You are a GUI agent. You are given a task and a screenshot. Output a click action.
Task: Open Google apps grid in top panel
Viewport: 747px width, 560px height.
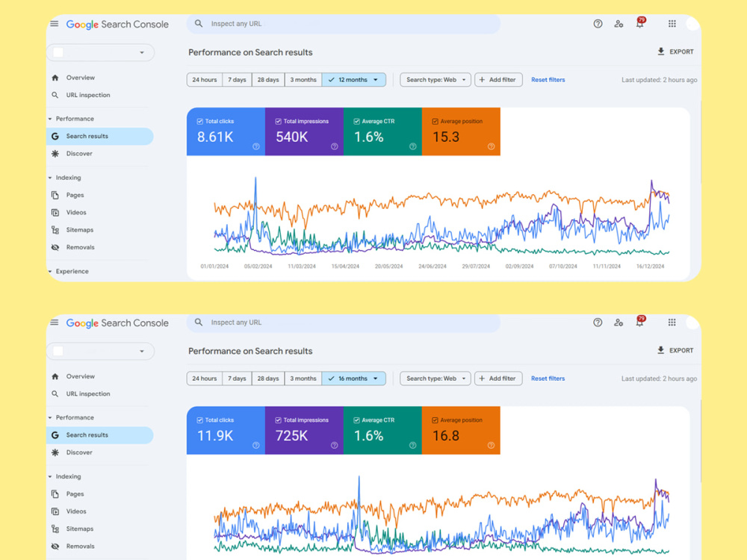(672, 24)
